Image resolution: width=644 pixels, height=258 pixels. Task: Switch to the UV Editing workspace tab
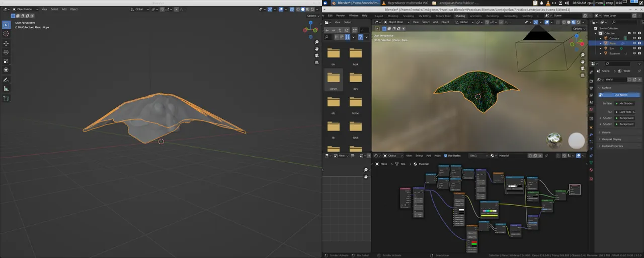coord(425,16)
